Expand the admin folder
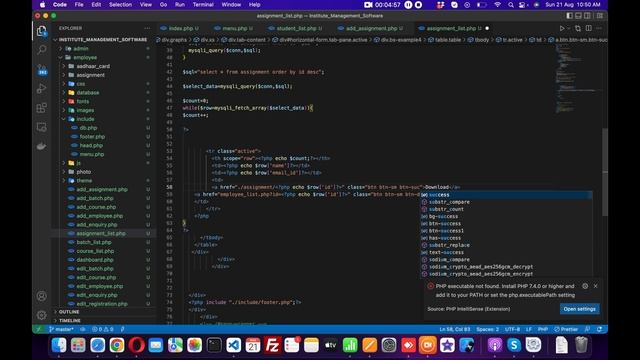 click(x=81, y=49)
